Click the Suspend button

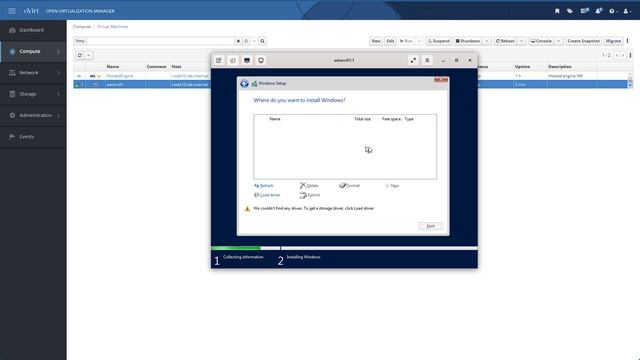click(x=439, y=41)
